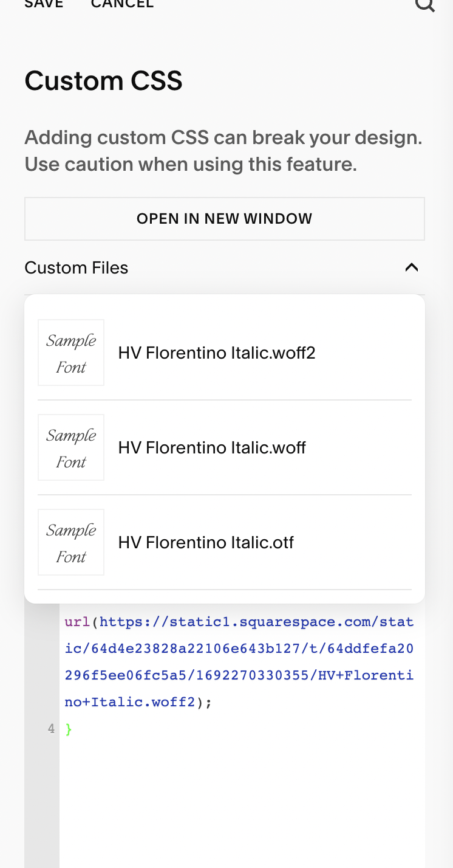Click the woff2 Sample Font thumbnail
Viewport: 453px width, 868px height.
tap(71, 353)
